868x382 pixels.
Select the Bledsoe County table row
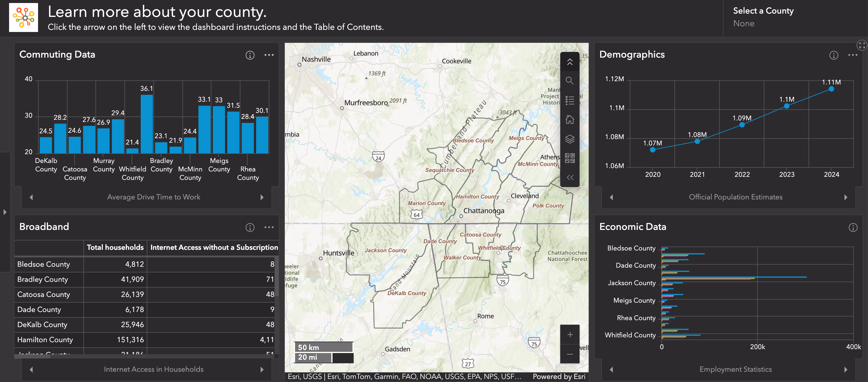coord(145,264)
